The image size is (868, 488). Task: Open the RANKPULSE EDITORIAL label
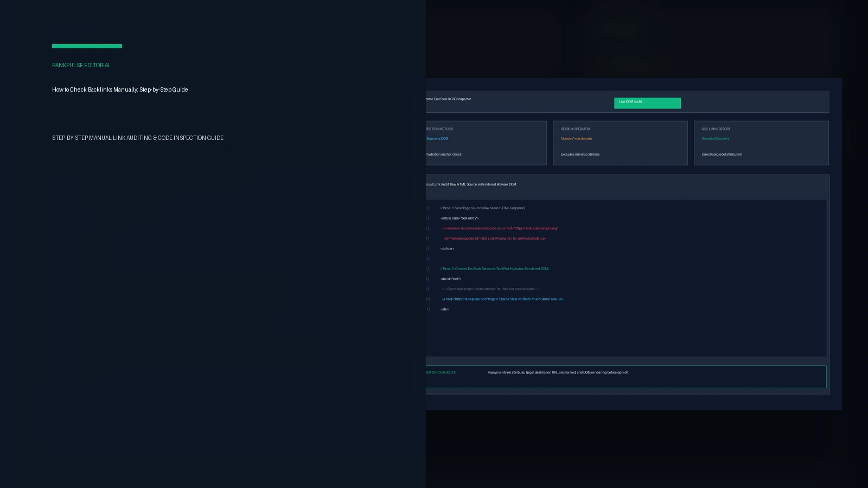point(81,65)
